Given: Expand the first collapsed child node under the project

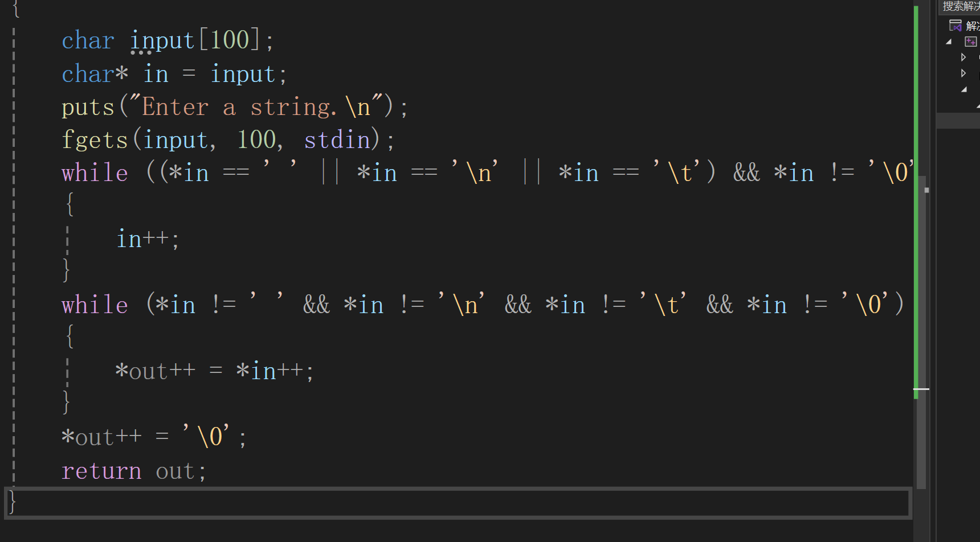Looking at the screenshot, I should (x=963, y=57).
